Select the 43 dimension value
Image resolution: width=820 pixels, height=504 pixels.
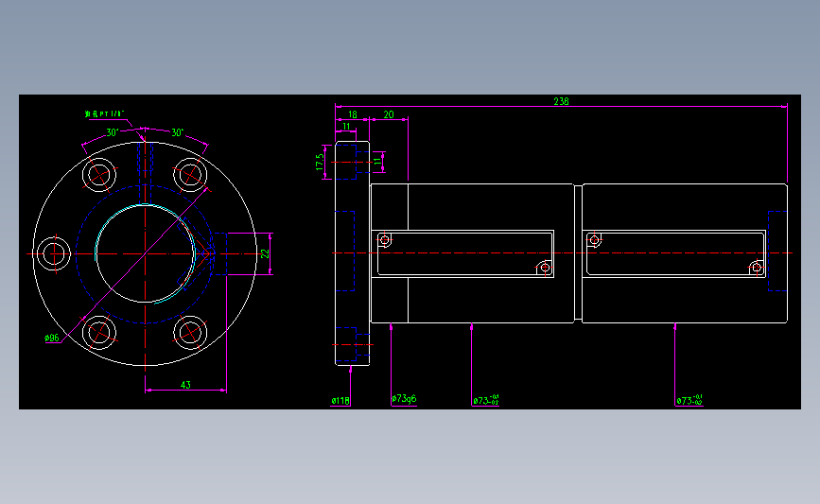coord(185,385)
